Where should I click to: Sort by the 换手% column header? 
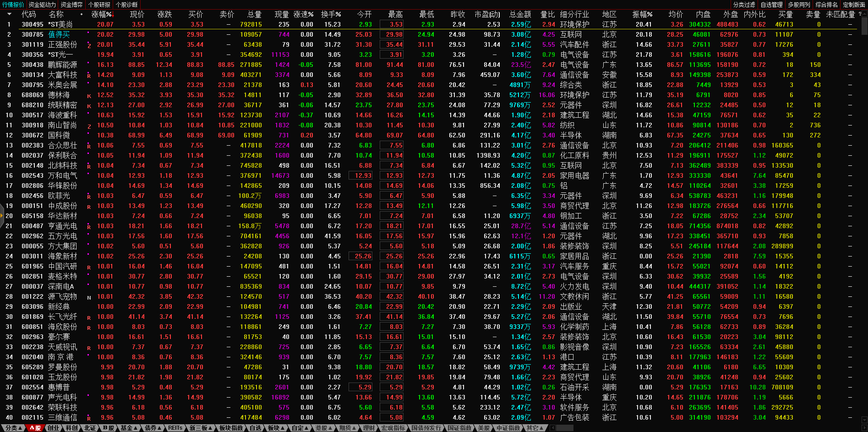coord(330,15)
